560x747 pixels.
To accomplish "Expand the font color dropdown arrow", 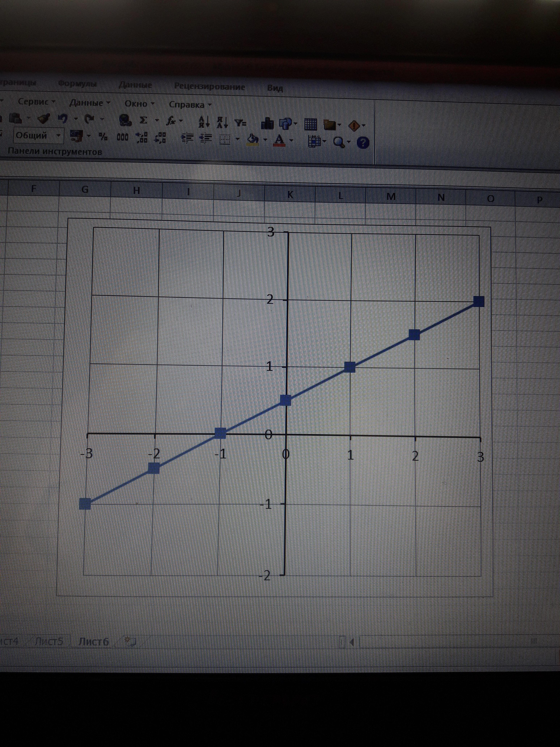I will point(291,140).
